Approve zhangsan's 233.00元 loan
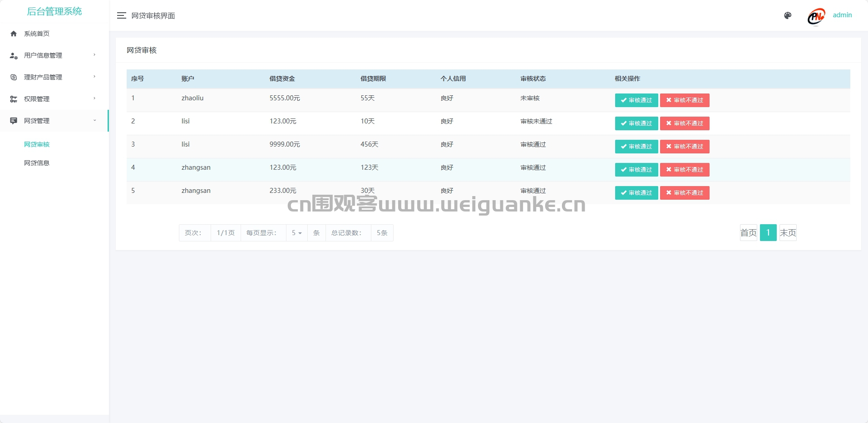Image resolution: width=868 pixels, height=423 pixels. point(636,193)
